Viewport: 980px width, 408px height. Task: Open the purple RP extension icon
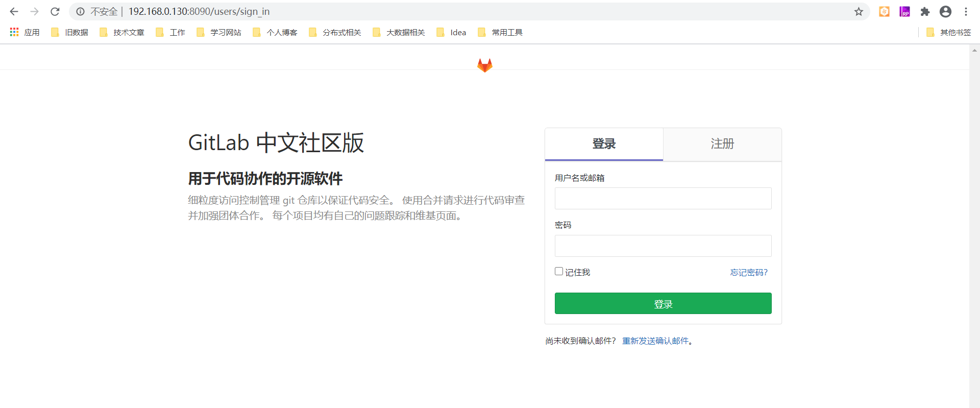[x=904, y=11]
